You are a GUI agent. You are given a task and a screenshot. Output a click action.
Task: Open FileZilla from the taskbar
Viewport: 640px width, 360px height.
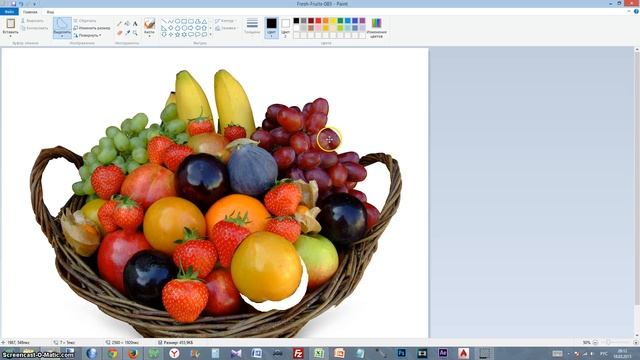[298, 353]
